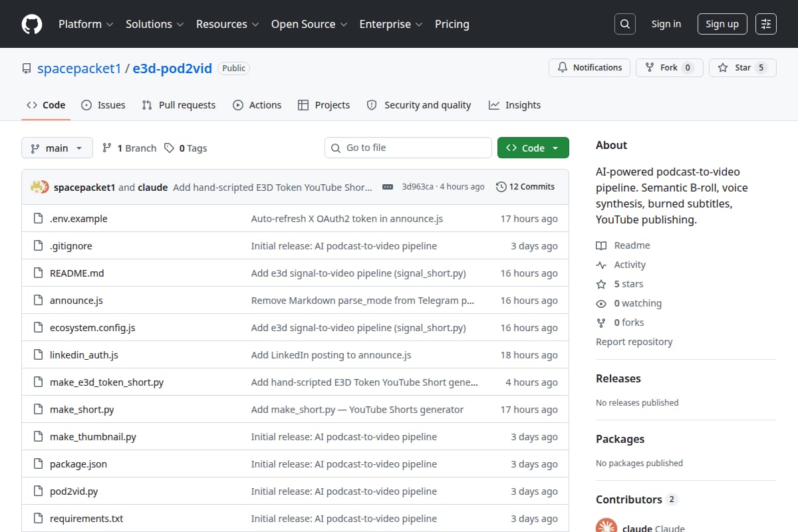The height and width of the screenshot is (532, 798).
Task: Click the Sign up button
Action: point(722,24)
